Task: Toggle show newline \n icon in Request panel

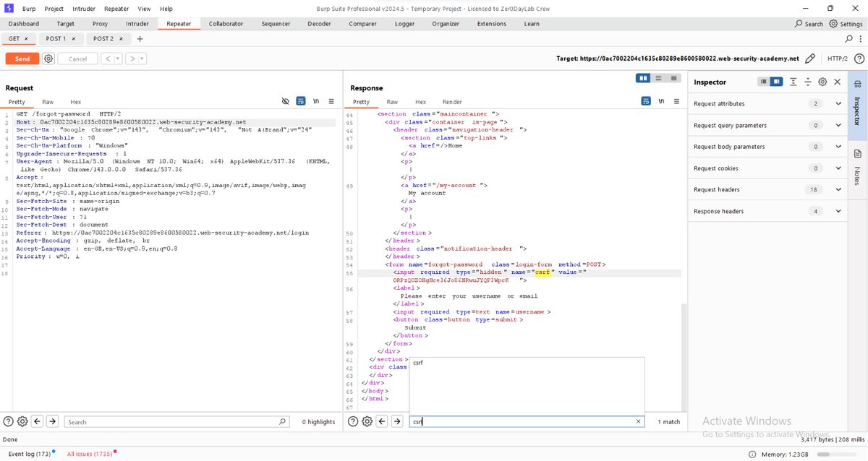Action: (x=316, y=102)
